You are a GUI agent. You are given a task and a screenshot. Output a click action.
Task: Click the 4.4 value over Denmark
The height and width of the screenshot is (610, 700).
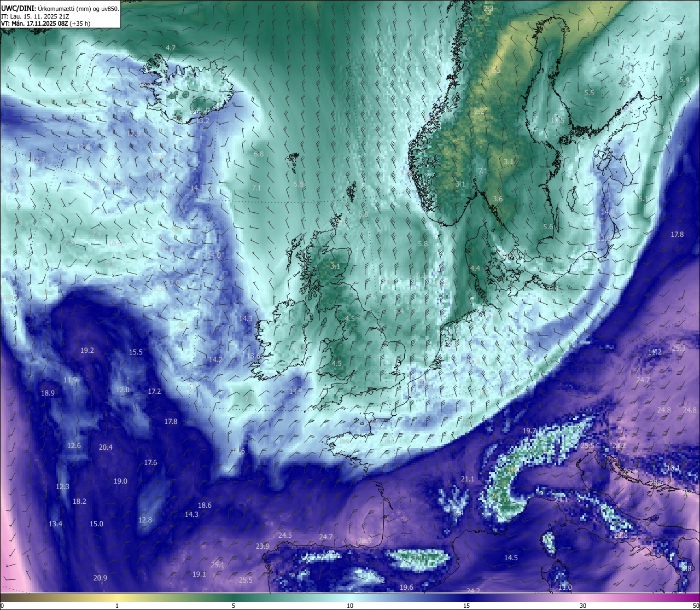tap(475, 269)
